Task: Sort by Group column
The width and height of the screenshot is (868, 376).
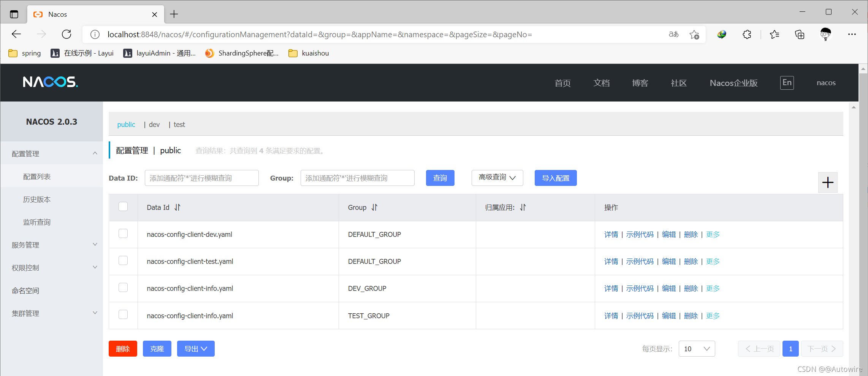Action: point(375,207)
